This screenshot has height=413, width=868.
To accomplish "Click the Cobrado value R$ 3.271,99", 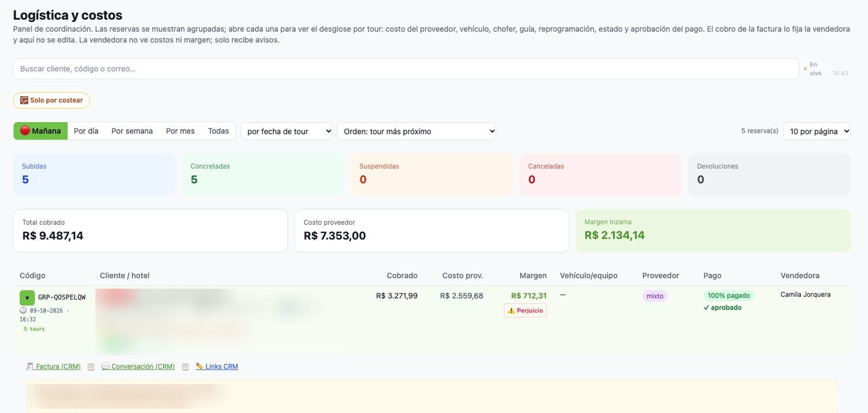I will [x=397, y=296].
